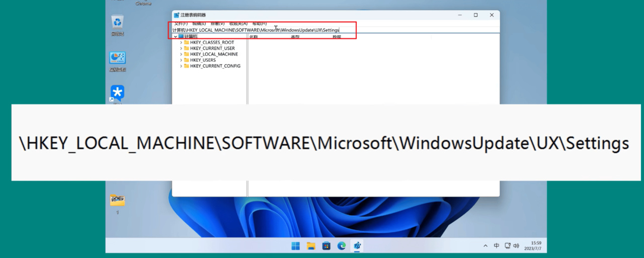
Task: Expand the HKEY_CURRENT_USER branch
Action: tap(181, 48)
